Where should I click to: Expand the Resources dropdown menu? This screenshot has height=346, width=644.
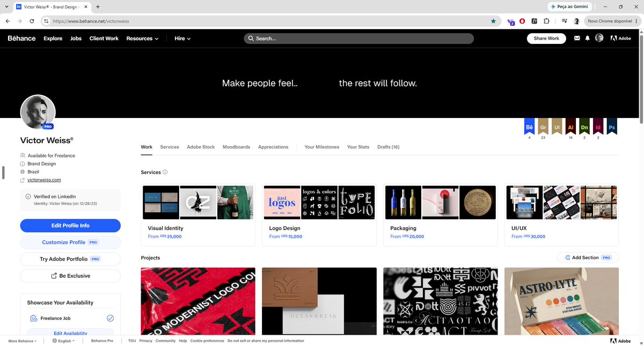click(x=142, y=39)
